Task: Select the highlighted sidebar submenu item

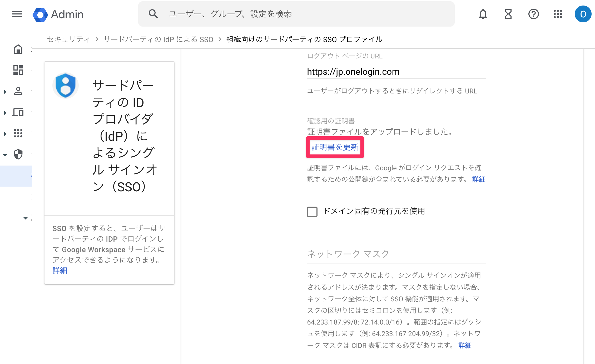Action: point(16,176)
